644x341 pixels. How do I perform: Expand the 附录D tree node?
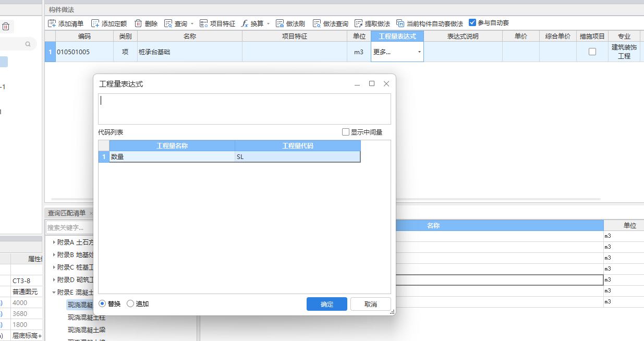pyautogui.click(x=54, y=279)
